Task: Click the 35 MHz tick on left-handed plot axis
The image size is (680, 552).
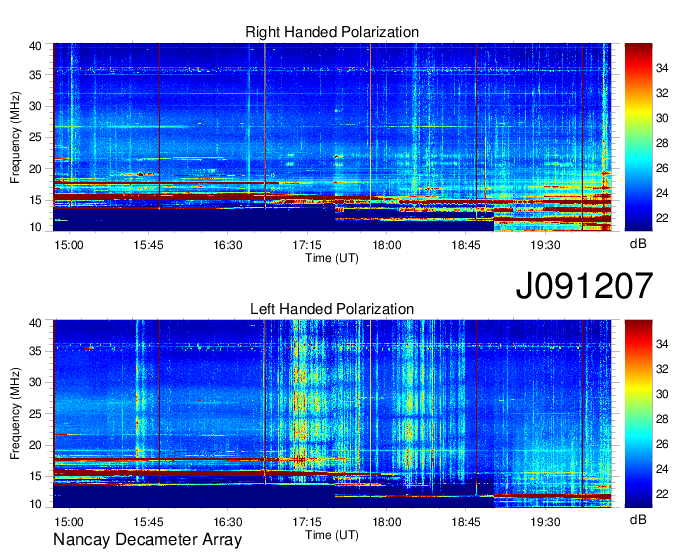Action: pos(35,351)
